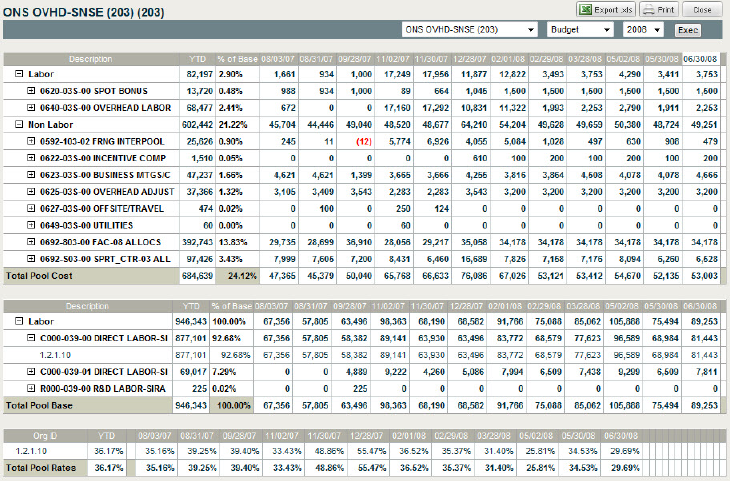Screen dimensions: 730x481
Task: Click the Close button
Action: (702, 9)
